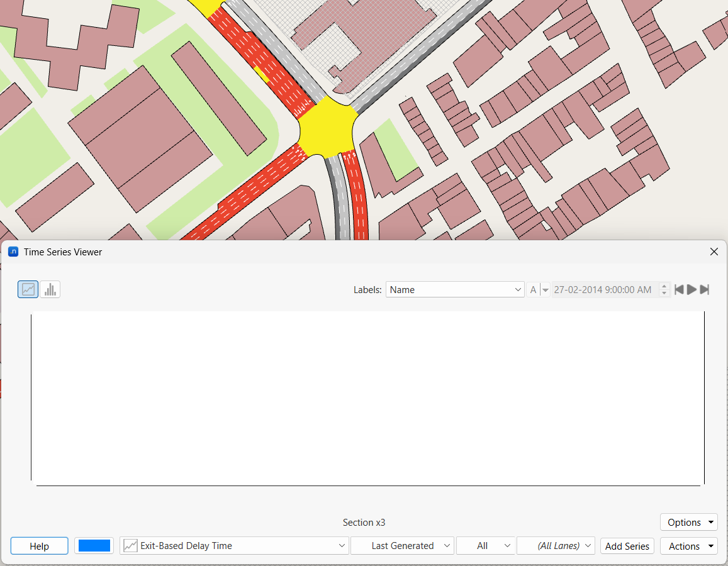Expand the Exit-Based Delay Time dropdown
The height and width of the screenshot is (566, 728).
(234, 546)
